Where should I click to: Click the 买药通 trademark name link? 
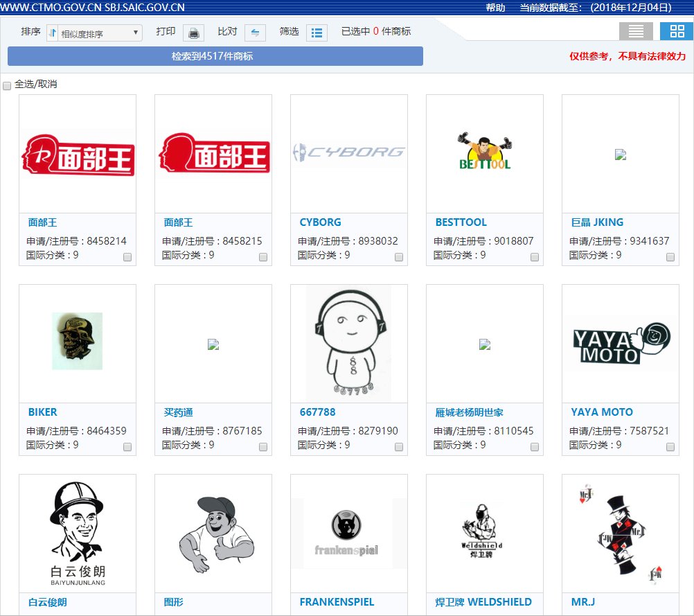tap(177, 412)
